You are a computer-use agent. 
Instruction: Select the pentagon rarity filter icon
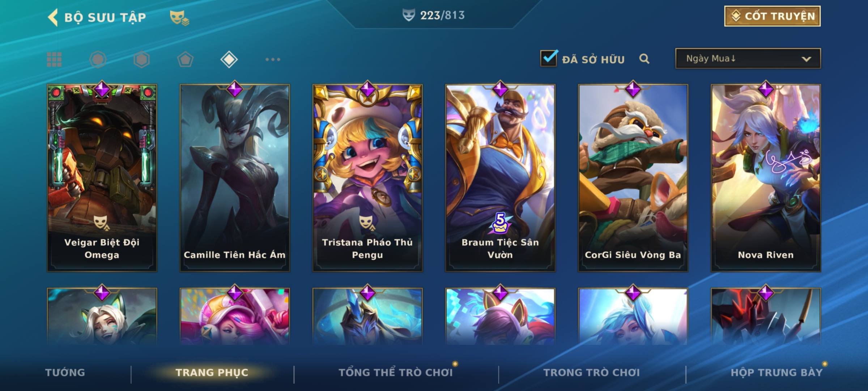tap(185, 59)
